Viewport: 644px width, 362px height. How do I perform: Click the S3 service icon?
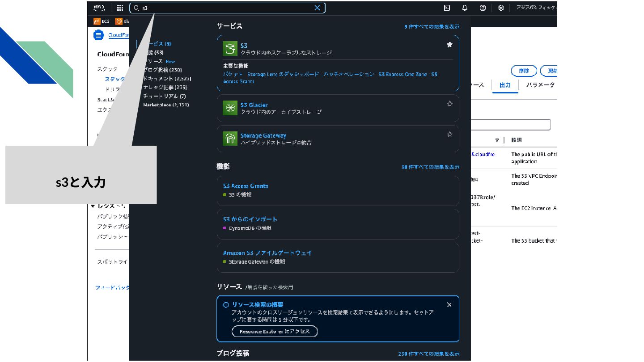pos(230,48)
